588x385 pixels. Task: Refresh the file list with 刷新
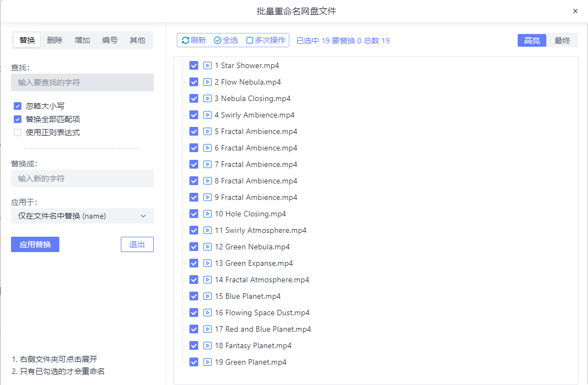[194, 40]
